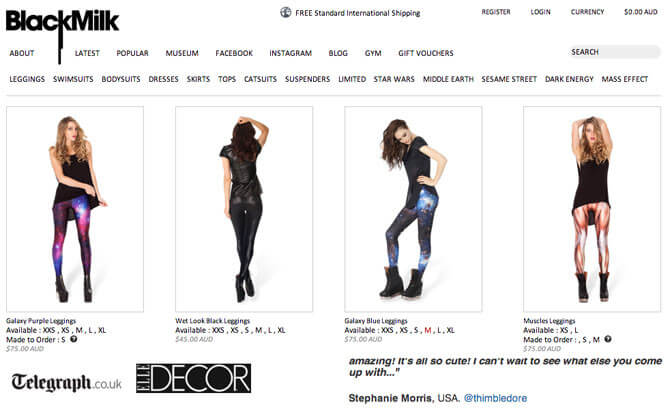Image resolution: width=667 pixels, height=414 pixels.
Task: Open the Galaxy Purple Leggings product image
Action: [x=75, y=209]
